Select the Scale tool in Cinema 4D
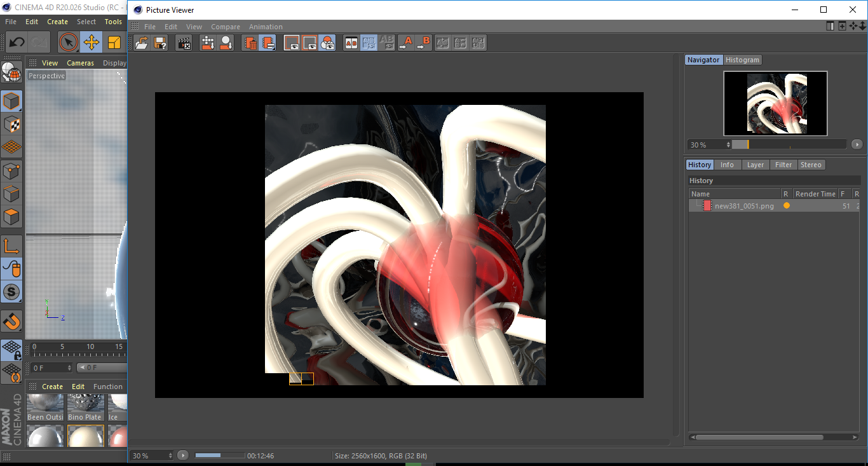 click(114, 43)
